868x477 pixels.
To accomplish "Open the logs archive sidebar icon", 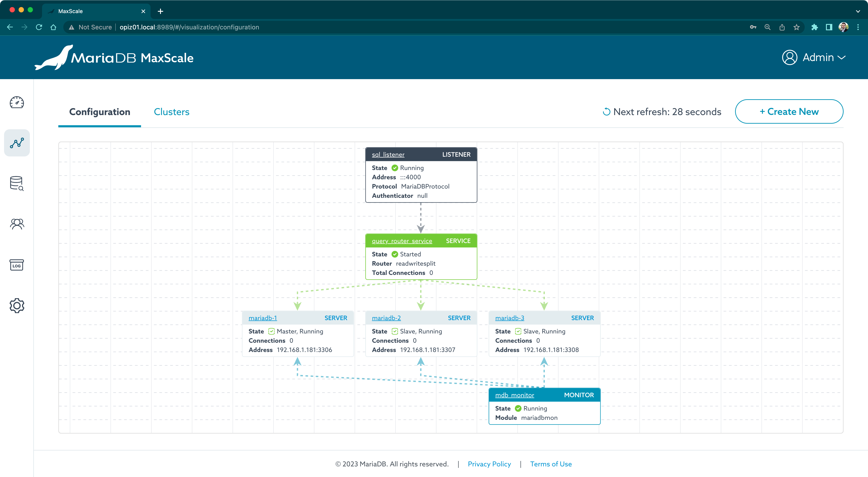I will pos(17,265).
